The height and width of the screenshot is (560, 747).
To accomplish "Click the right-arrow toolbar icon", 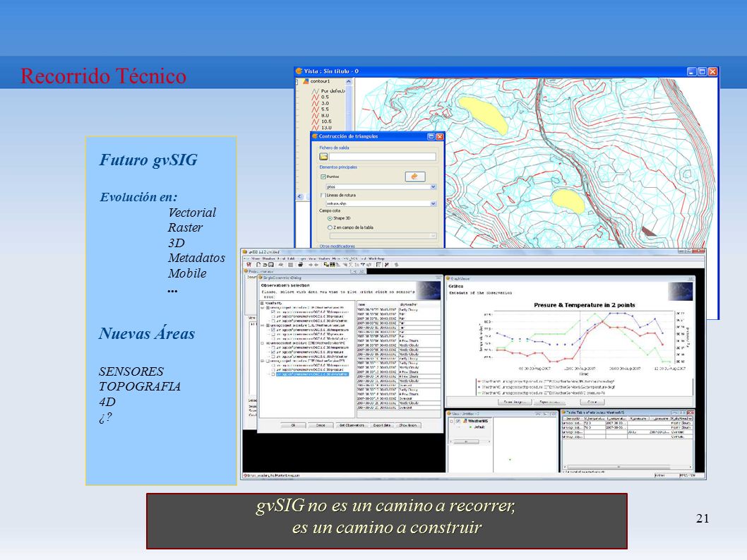I will coord(310,265).
